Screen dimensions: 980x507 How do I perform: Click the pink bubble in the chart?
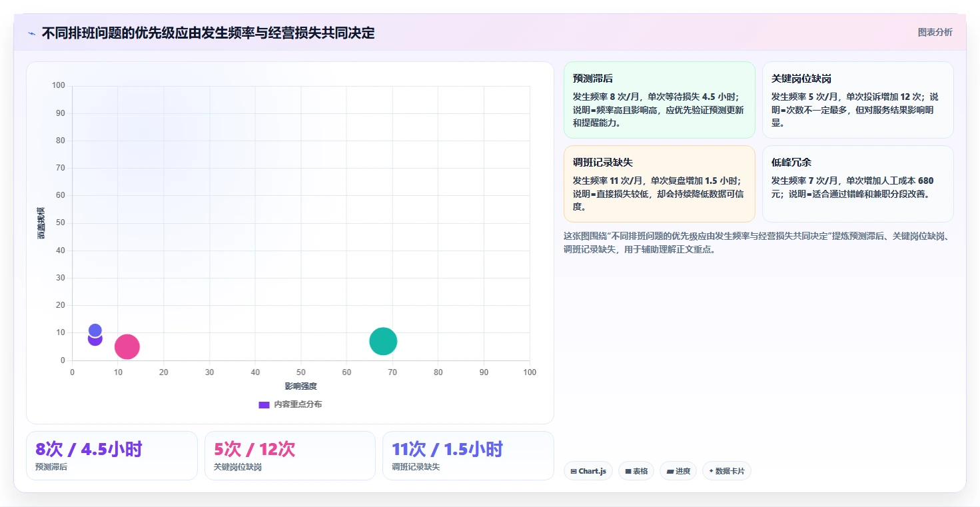[x=127, y=346]
